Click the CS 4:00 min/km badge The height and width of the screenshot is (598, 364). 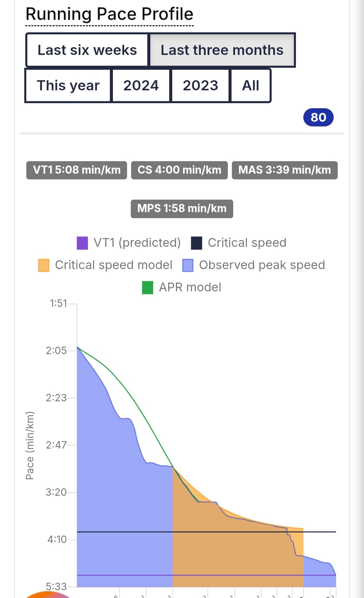tap(179, 170)
